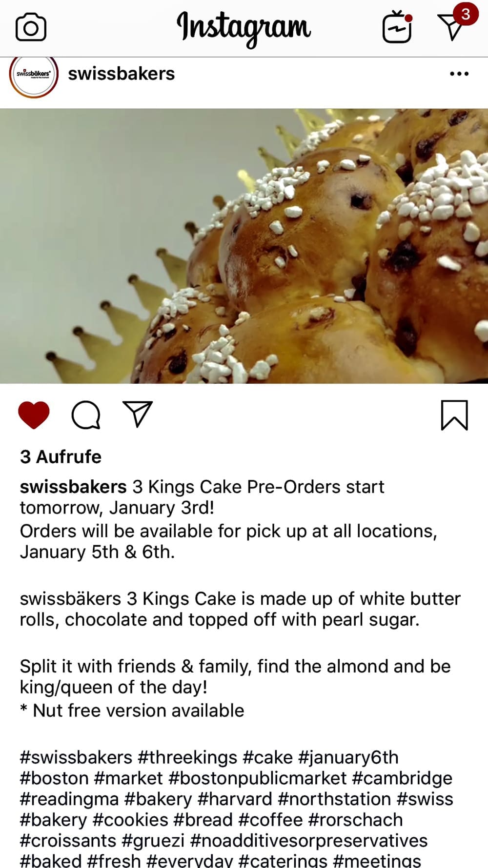The height and width of the screenshot is (868, 488).
Task: Tap the 3 Kings Cake video
Action: 244,246
